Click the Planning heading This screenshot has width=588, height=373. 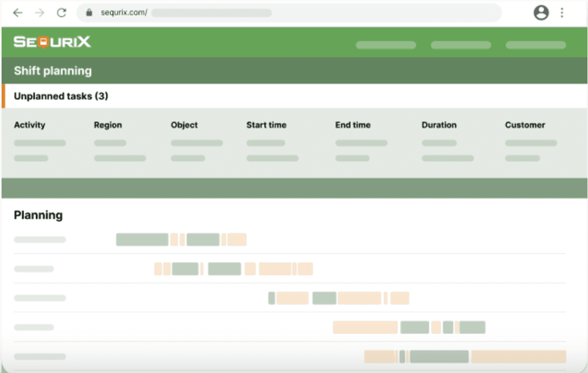click(38, 215)
